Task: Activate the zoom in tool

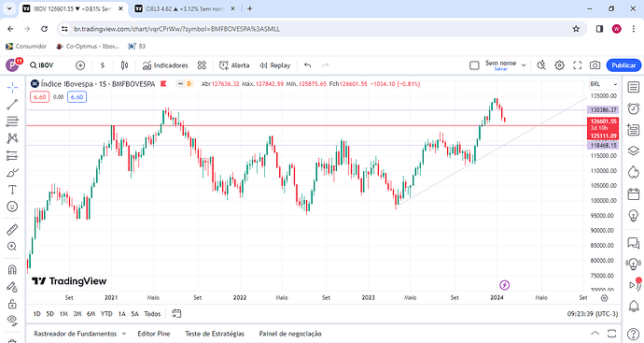Action: point(12,247)
